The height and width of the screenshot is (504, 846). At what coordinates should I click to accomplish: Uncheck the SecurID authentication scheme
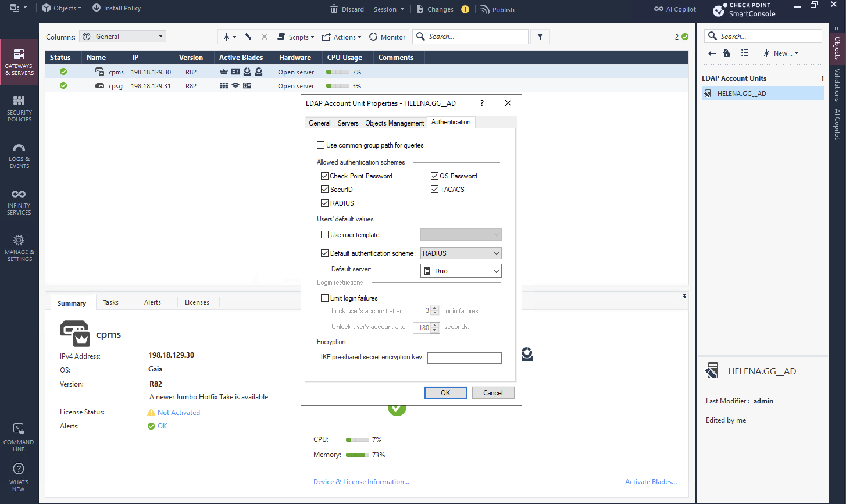pyautogui.click(x=325, y=190)
